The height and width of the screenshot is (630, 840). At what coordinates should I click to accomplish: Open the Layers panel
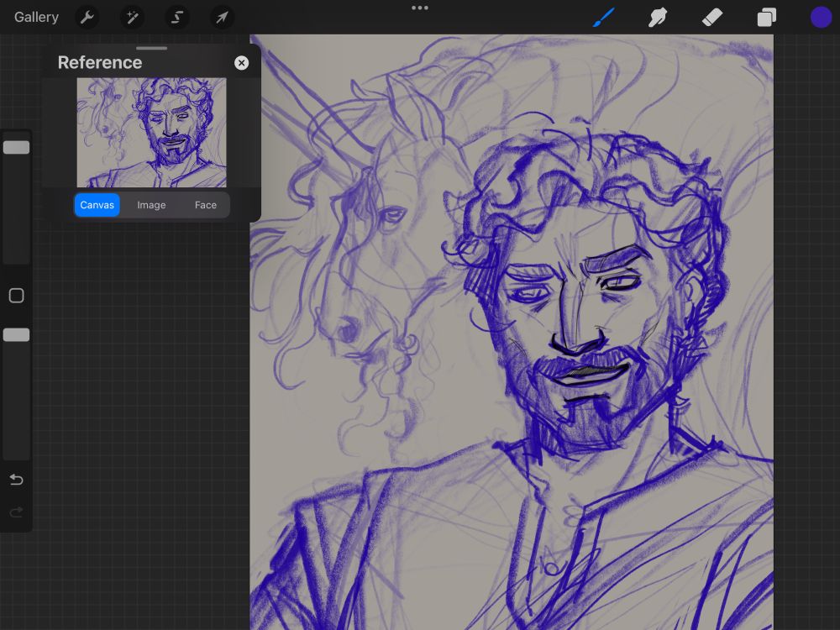coord(766,17)
